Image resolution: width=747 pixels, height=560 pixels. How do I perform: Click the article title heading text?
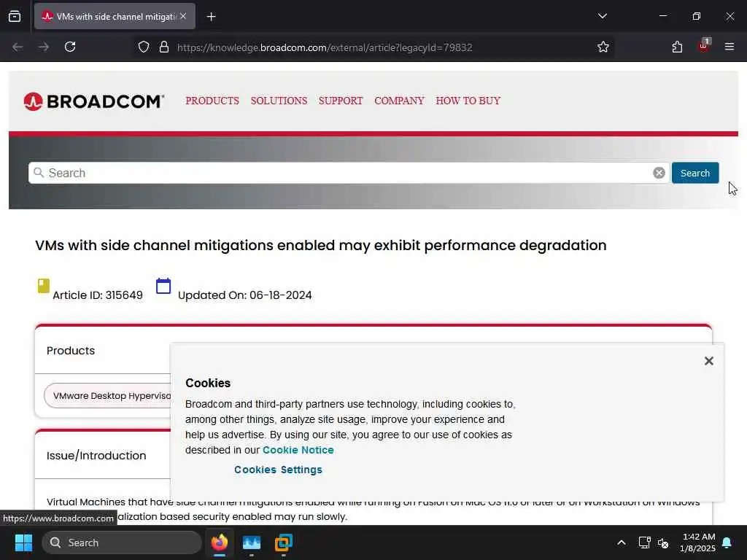pyautogui.click(x=321, y=245)
